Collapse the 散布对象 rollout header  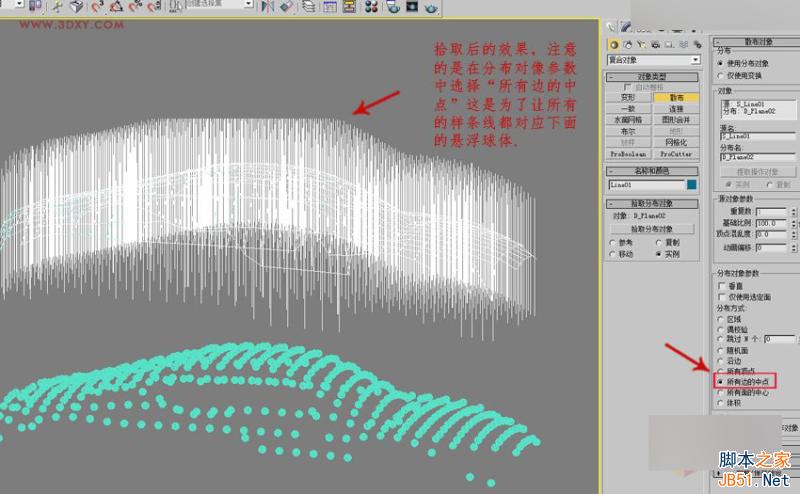click(756, 41)
